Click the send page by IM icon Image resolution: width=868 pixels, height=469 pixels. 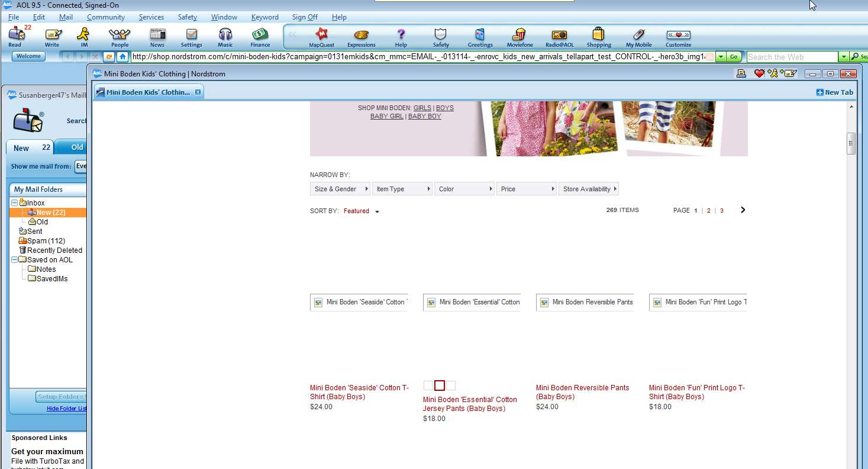coord(773,73)
